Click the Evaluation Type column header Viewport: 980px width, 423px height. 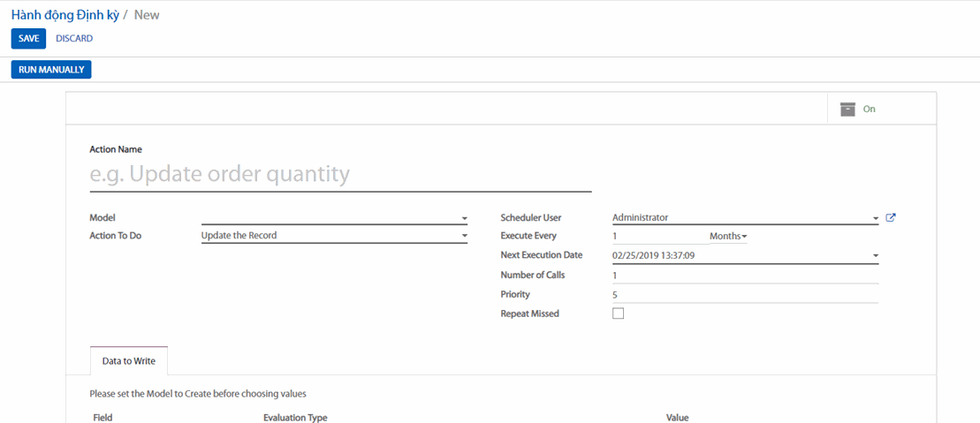coord(295,417)
